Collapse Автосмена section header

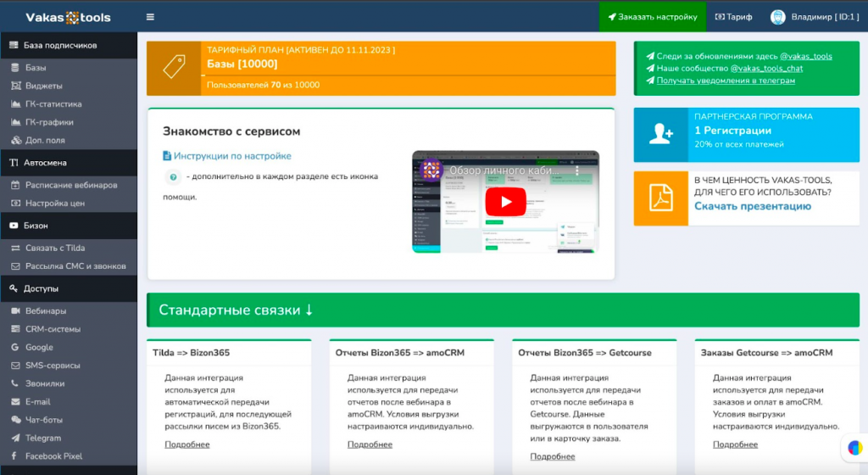click(x=69, y=163)
